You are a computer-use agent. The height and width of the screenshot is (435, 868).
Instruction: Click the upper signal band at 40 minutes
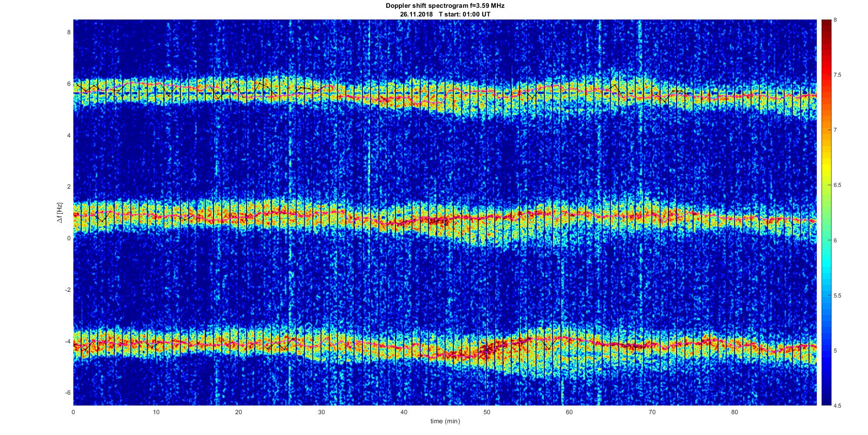click(x=404, y=99)
